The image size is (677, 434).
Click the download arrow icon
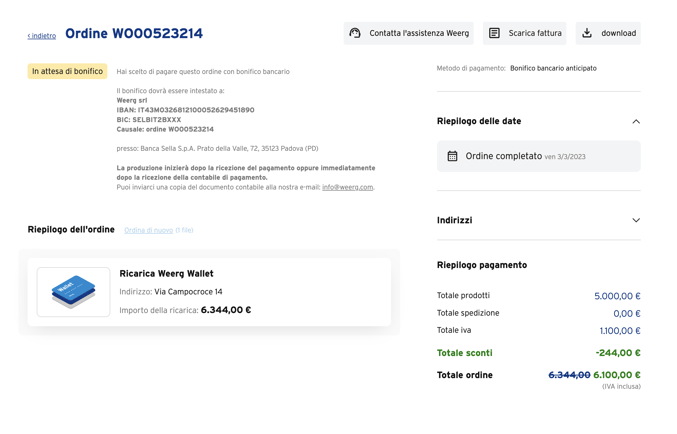587,33
